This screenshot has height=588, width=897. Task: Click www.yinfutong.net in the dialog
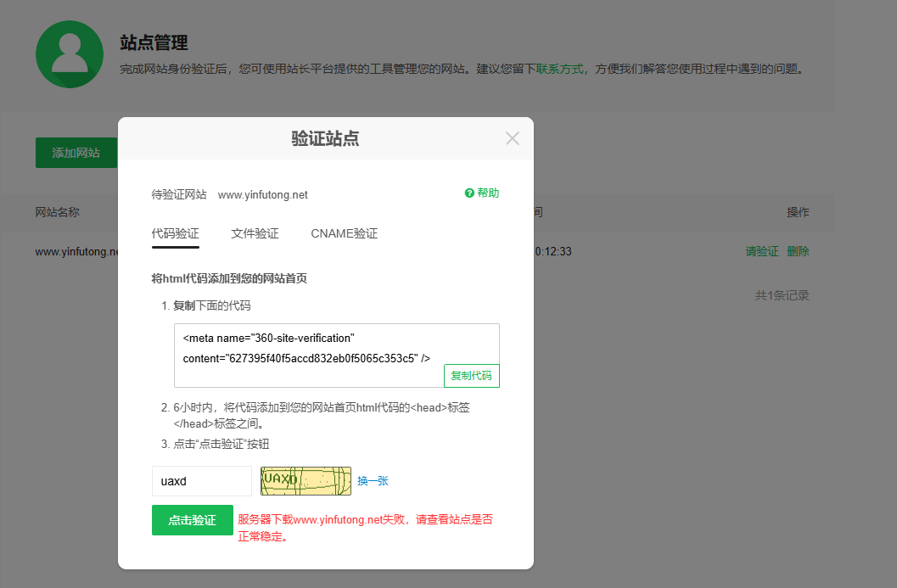point(262,195)
